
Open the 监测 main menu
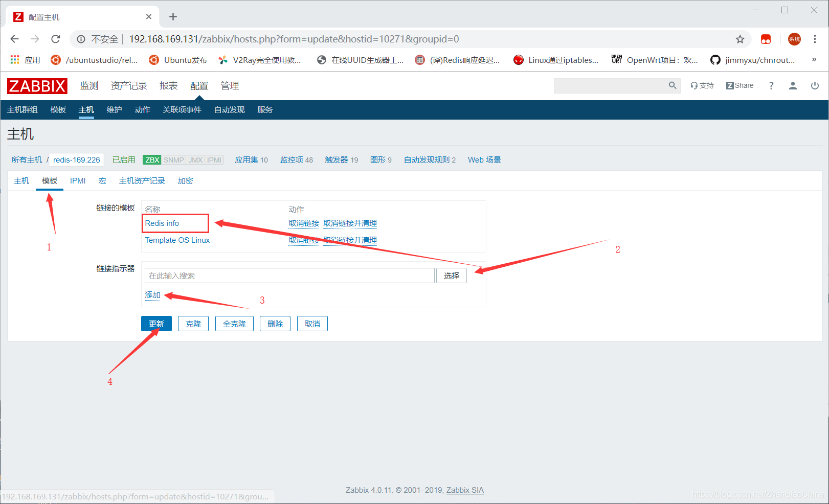(x=89, y=86)
